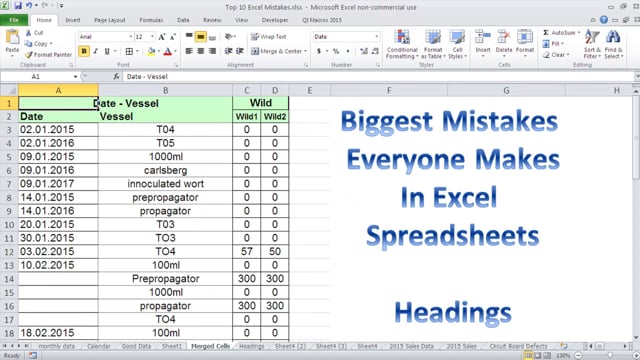The height and width of the screenshot is (360, 640).
Task: Open the Headings sheet tab
Action: [x=251, y=346]
